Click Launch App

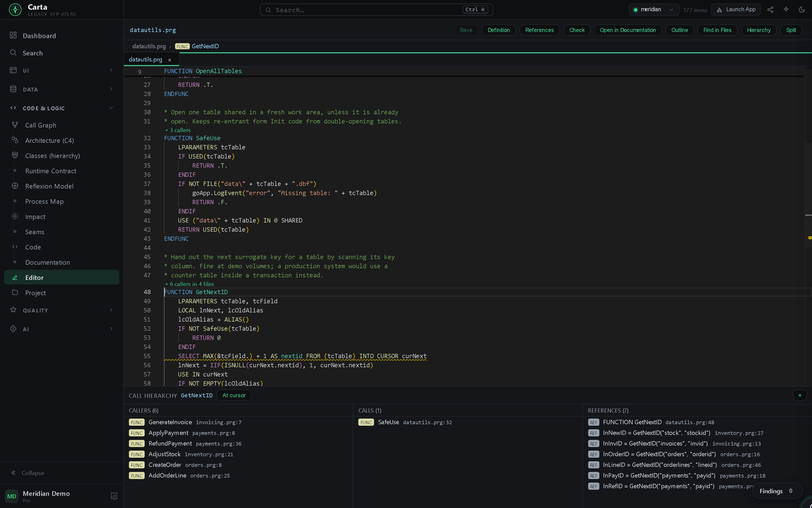coord(736,10)
